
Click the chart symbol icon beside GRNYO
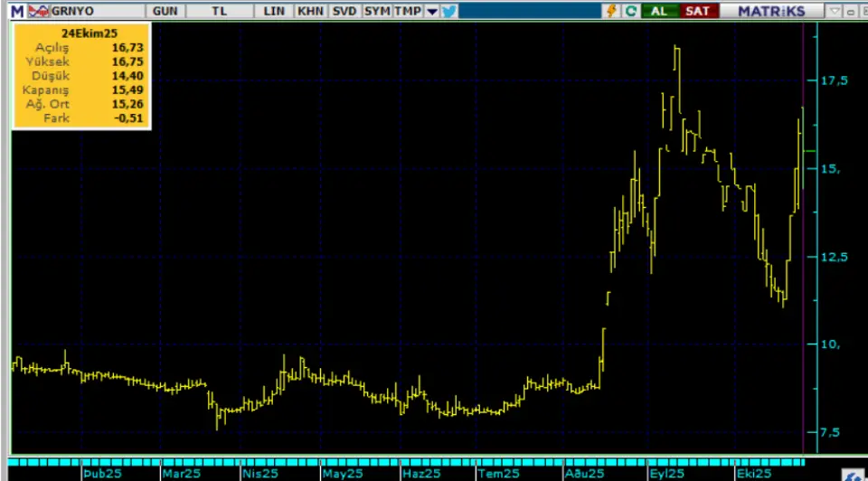[x=38, y=11]
